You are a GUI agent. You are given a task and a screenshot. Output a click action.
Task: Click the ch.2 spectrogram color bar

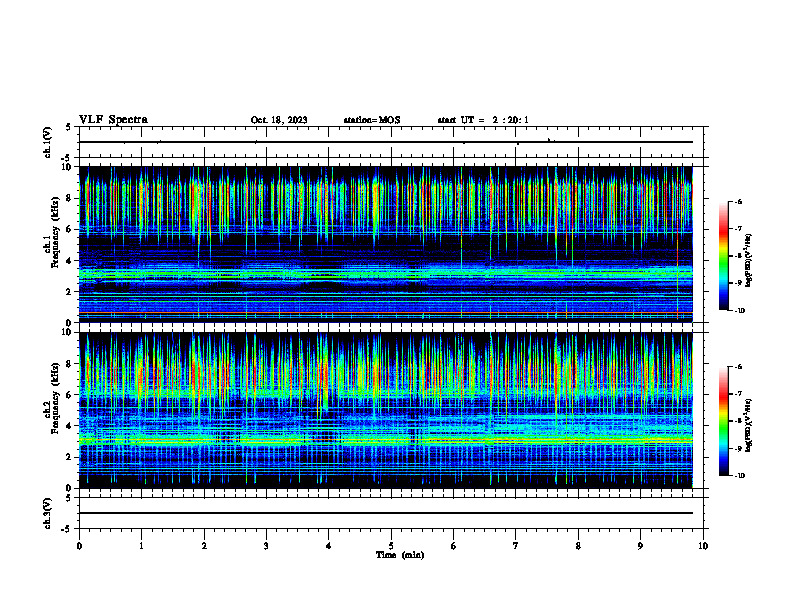724,421
